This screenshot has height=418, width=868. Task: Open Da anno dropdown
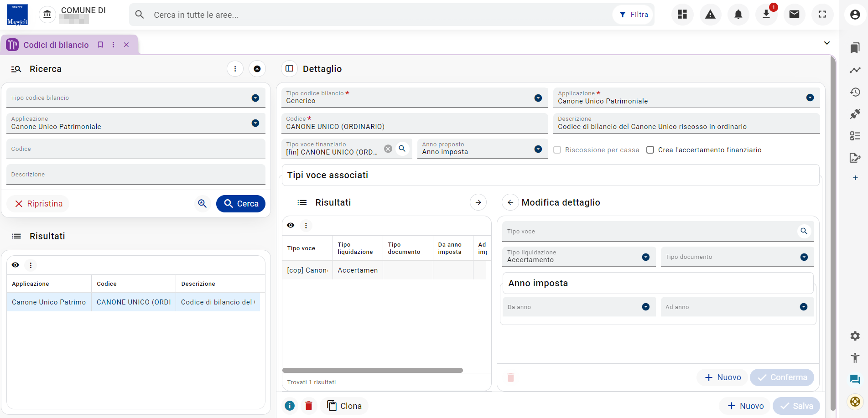[646, 307]
